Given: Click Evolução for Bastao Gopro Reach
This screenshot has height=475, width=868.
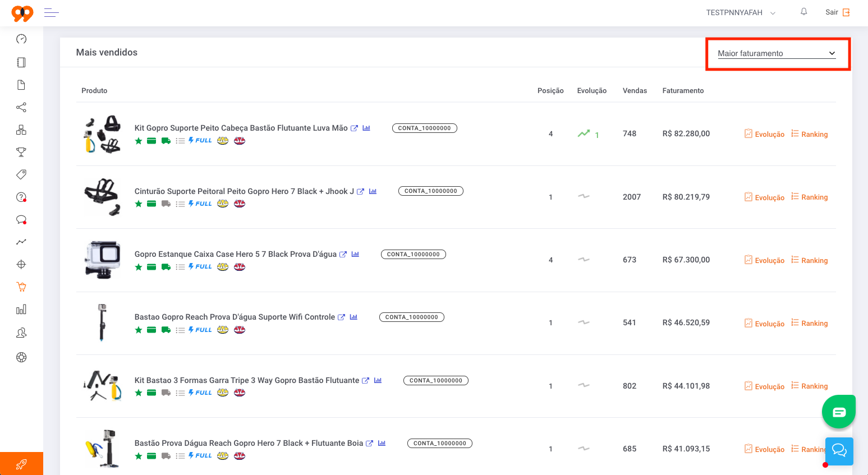Looking at the screenshot, I should point(764,323).
